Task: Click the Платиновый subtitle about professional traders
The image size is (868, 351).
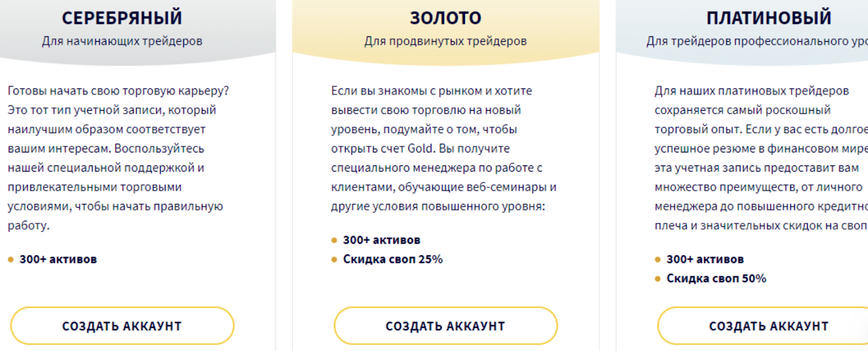Action: (757, 41)
